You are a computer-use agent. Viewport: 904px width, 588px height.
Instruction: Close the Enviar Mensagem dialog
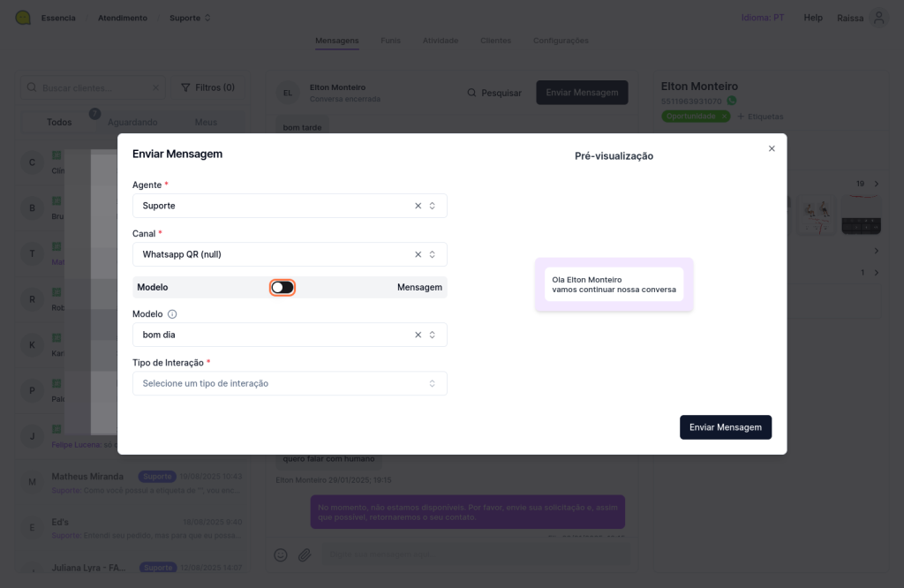click(x=772, y=148)
